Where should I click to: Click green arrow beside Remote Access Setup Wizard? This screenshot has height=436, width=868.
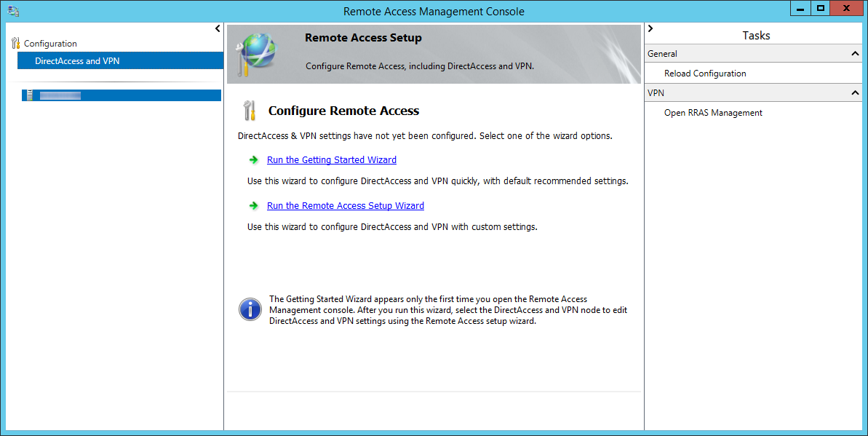253,205
